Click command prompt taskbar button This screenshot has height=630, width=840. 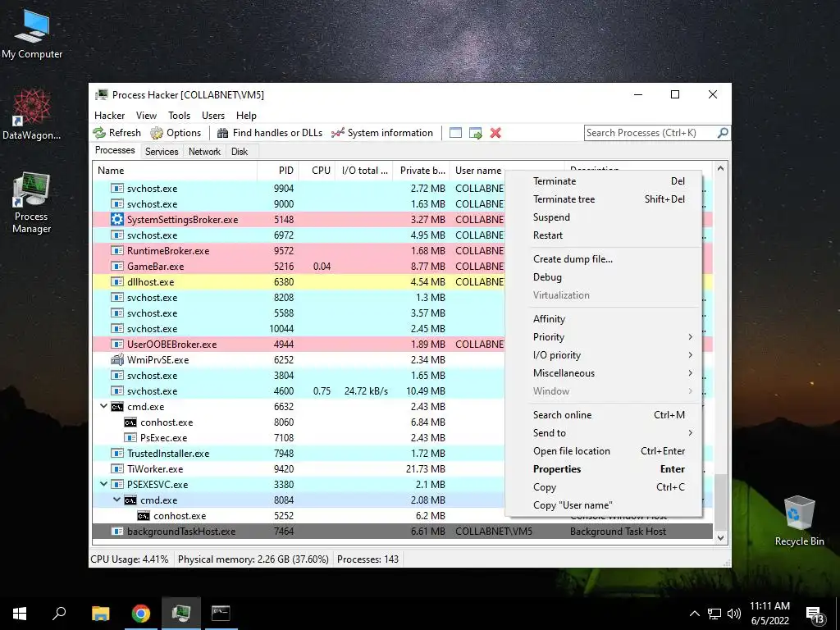tap(221, 614)
